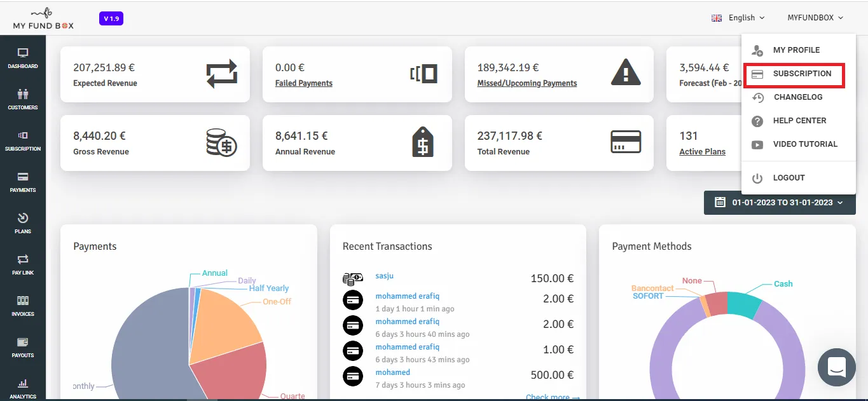Image resolution: width=868 pixels, height=401 pixels.
Task: Open the Missed/Upcoming Payments link
Action: [527, 83]
